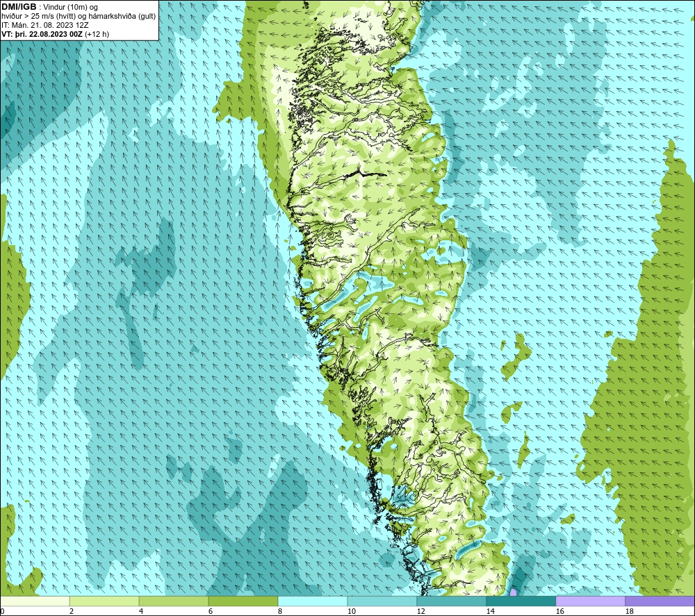The image size is (695, 616).
Task: Click the "DMI/IGB" title text
Action: click(19, 7)
